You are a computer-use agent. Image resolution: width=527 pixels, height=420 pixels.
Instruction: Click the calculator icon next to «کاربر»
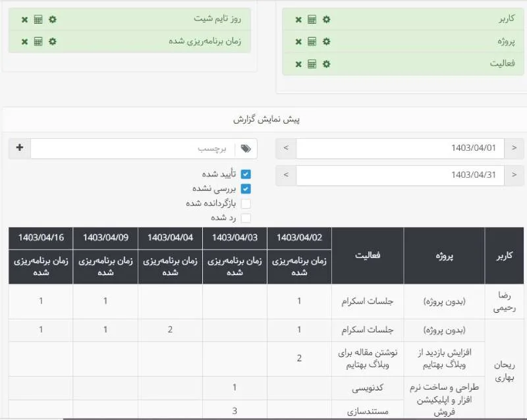pyautogui.click(x=311, y=19)
